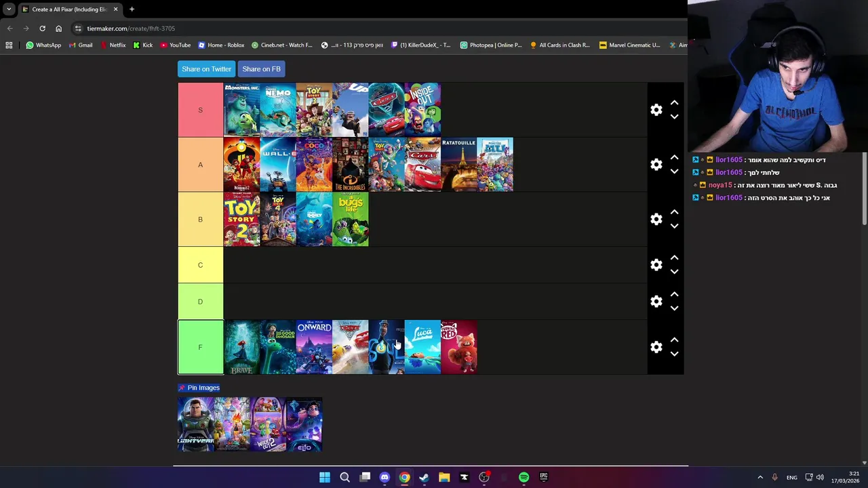Move F tier row up with arrow
868x488 pixels.
(x=674, y=340)
